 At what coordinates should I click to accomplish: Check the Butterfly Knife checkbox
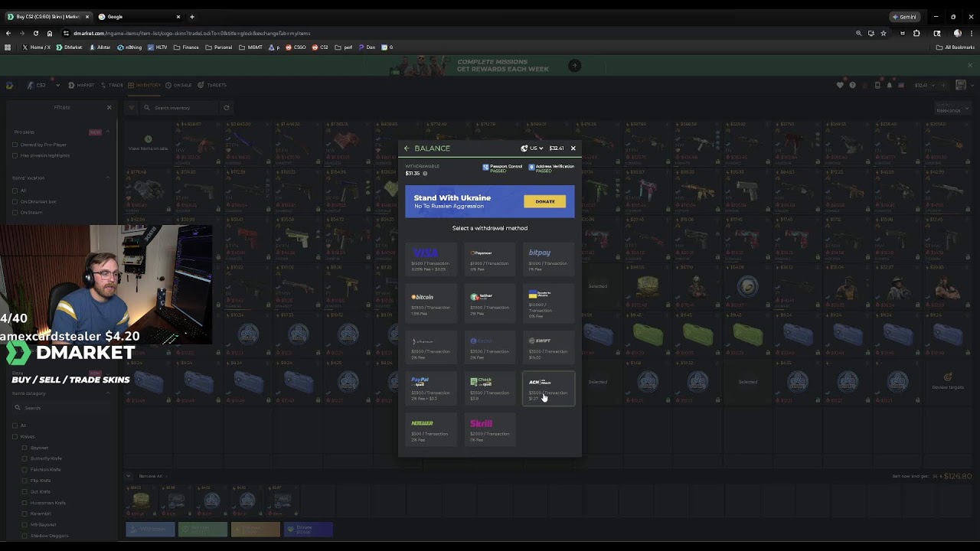[24, 458]
